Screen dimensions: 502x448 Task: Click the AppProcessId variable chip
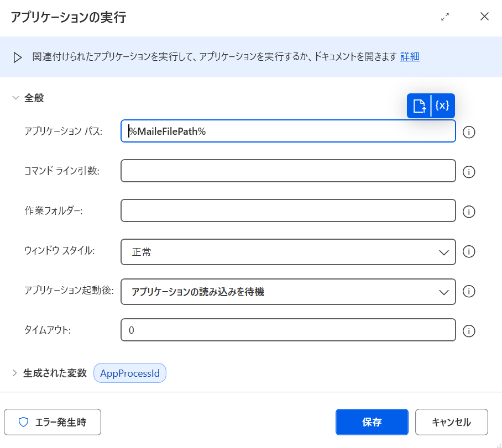[x=130, y=373]
